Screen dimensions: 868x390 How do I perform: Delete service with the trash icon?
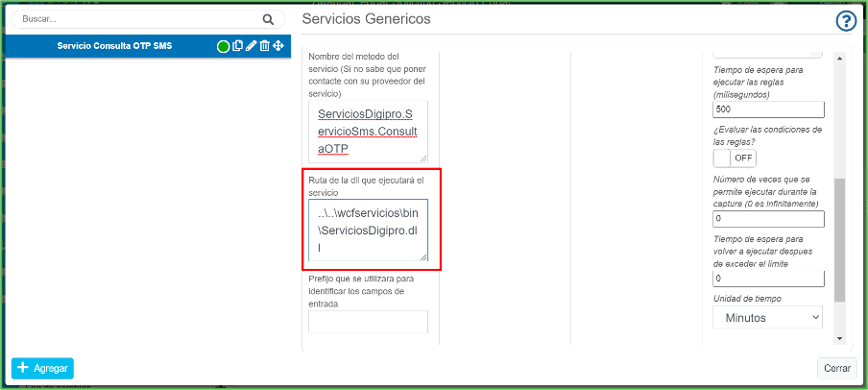264,46
